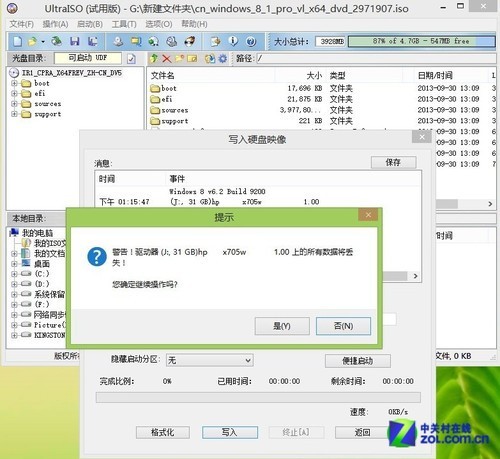This screenshot has height=459, width=500.
Task: Click the write progress bar
Action: [x=258, y=397]
